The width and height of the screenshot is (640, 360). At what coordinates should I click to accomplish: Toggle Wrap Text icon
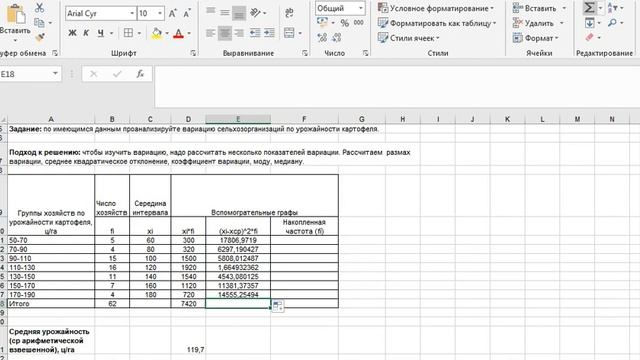pos(289,13)
